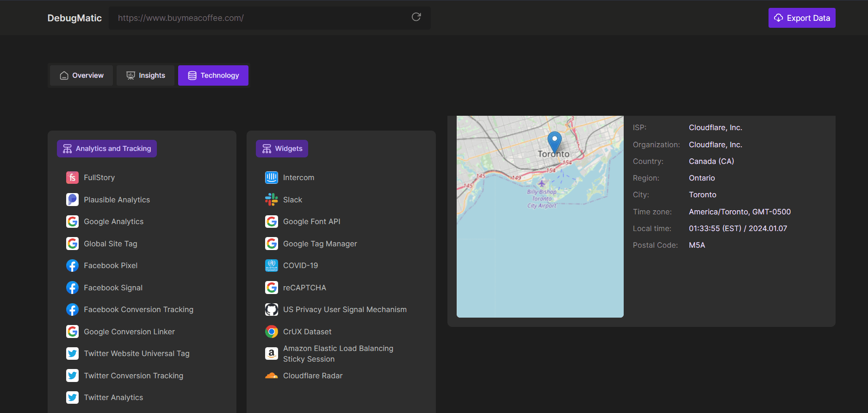Click the America/Toronto, GMT-0500 time zone value

click(x=740, y=212)
